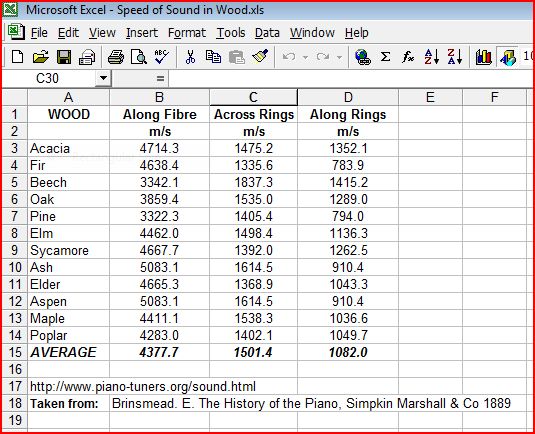Screen dimensions: 535x434
Task: Expand the Name Box dropdown arrow
Action: coord(103,78)
